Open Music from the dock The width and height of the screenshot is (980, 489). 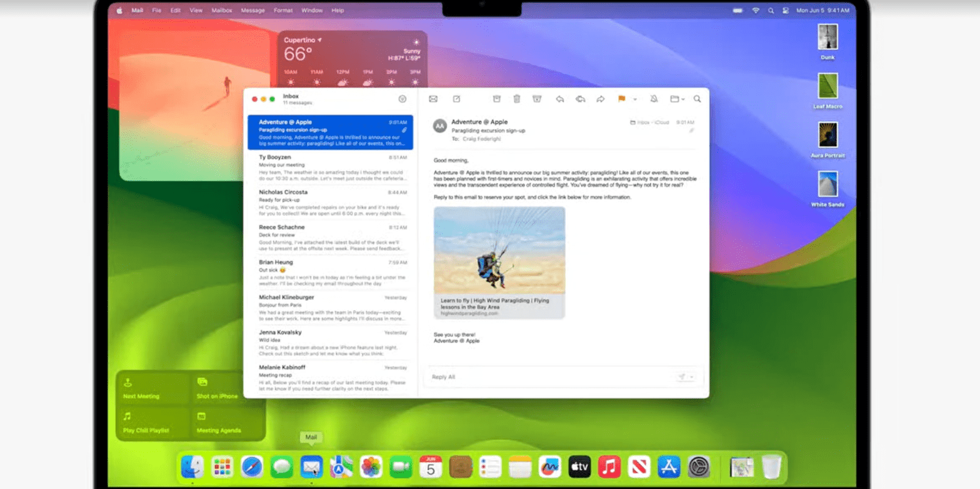click(609, 468)
